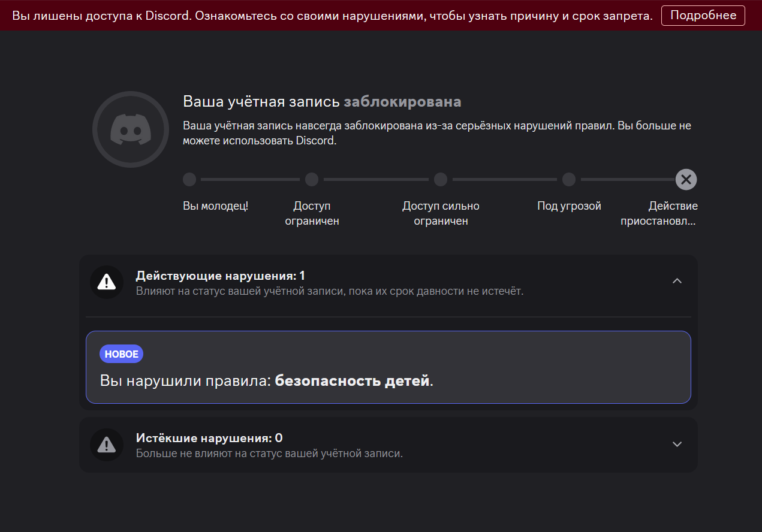Click warning triangle icon beside "Действующие нарушения"
This screenshot has height=532, width=762.
click(107, 282)
